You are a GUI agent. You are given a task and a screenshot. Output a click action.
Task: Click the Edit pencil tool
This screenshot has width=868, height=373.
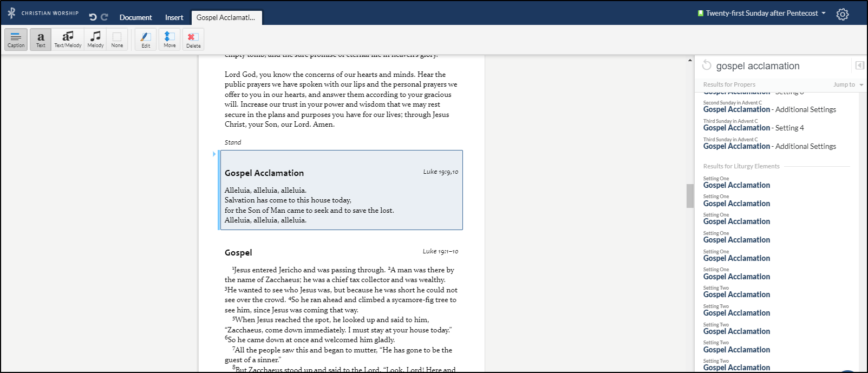(146, 40)
